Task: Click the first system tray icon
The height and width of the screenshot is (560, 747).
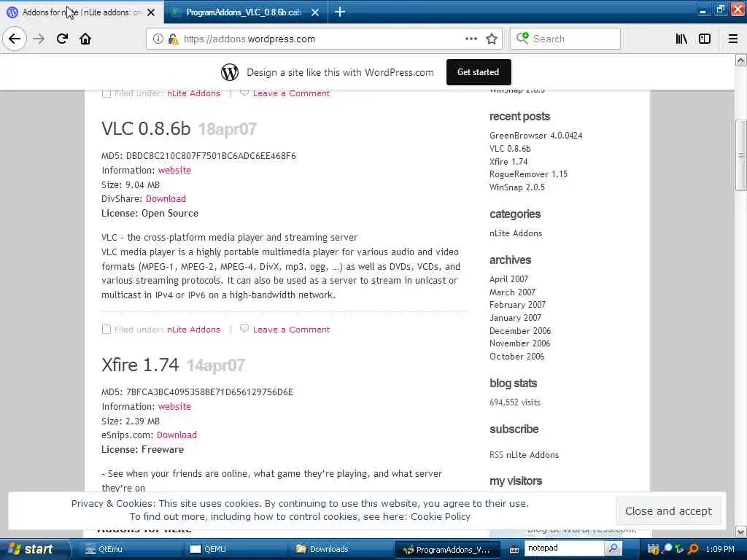Action: pos(653,549)
